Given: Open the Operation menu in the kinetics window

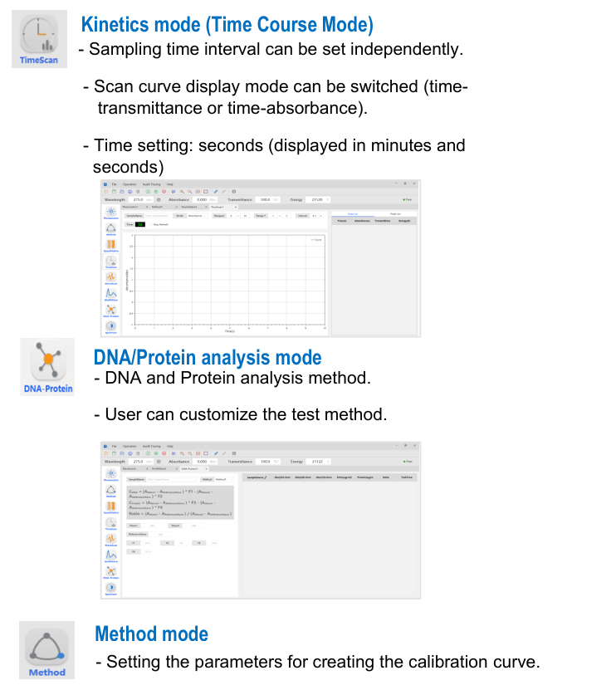Looking at the screenshot, I should click(130, 184).
